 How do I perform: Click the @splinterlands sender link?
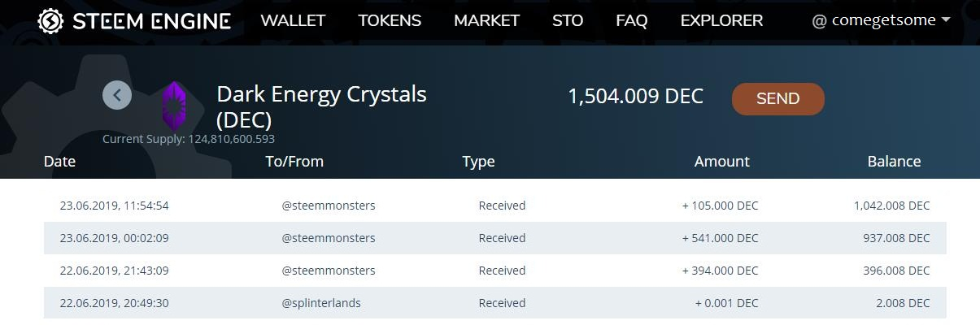tap(321, 303)
